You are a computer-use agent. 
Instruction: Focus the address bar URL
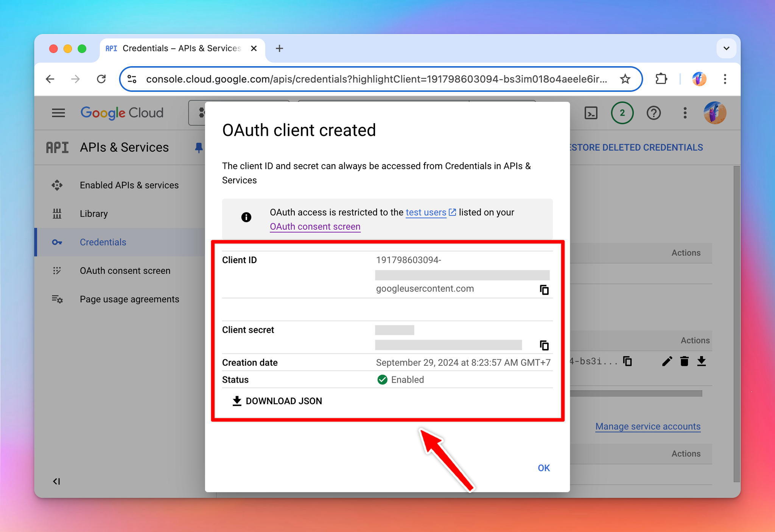[376, 79]
